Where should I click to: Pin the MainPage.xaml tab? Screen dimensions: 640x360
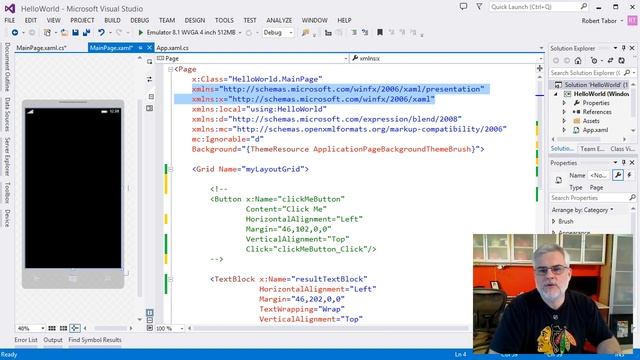140,48
